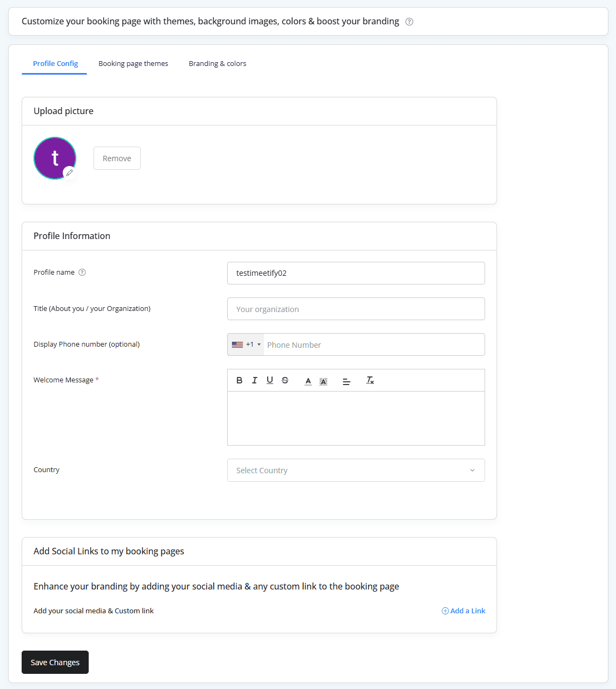Image resolution: width=616 pixels, height=689 pixels.
Task: Open the text color picker
Action: pyautogui.click(x=308, y=381)
